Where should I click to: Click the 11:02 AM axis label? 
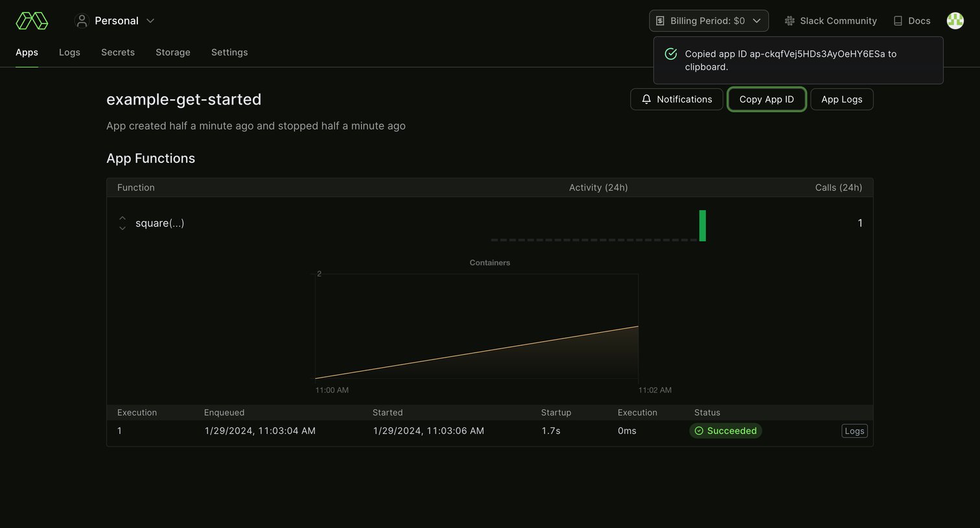[x=655, y=390]
